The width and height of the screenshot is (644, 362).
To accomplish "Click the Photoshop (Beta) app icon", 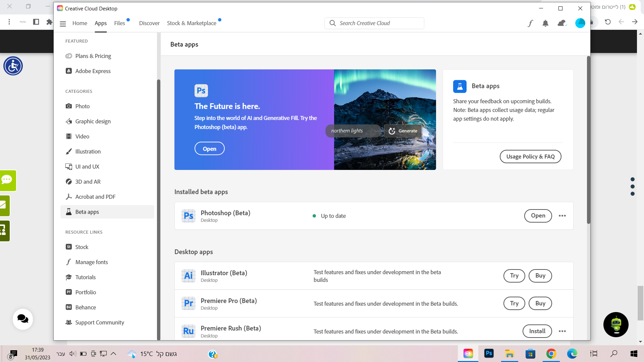I will click(x=189, y=216).
